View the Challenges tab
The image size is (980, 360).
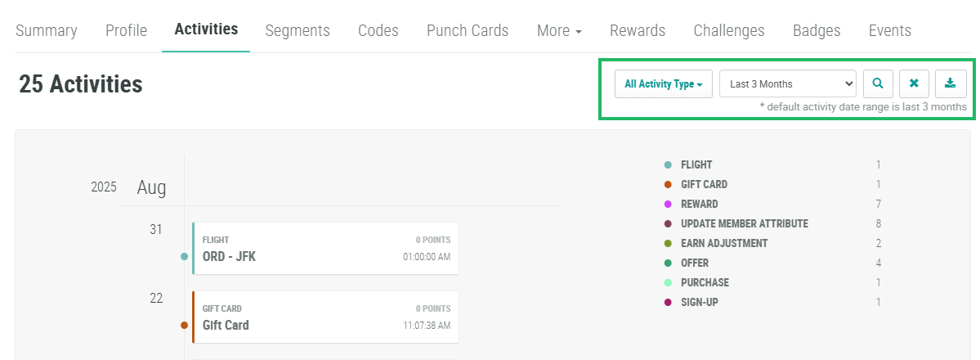(x=729, y=31)
